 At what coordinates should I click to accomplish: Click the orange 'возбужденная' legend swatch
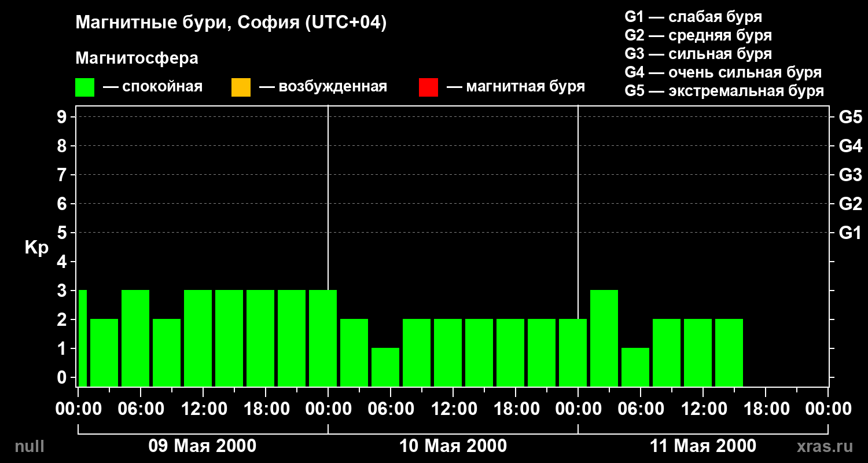click(x=241, y=87)
